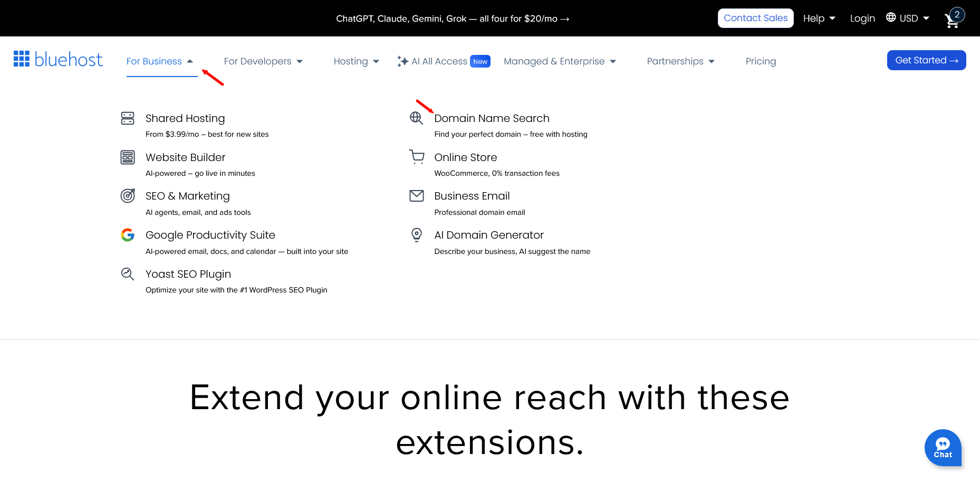980x482 pixels.
Task: Open the Help dropdown
Action: [x=819, y=18]
